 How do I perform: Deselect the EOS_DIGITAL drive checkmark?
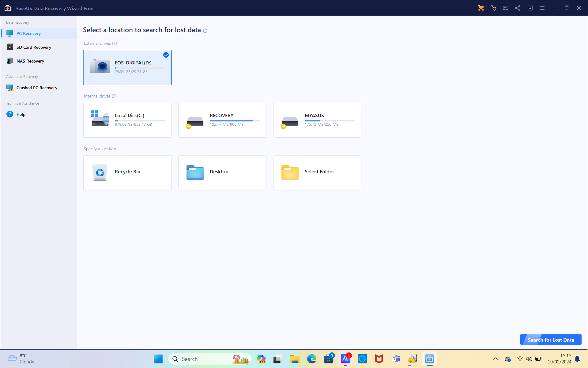coord(166,55)
